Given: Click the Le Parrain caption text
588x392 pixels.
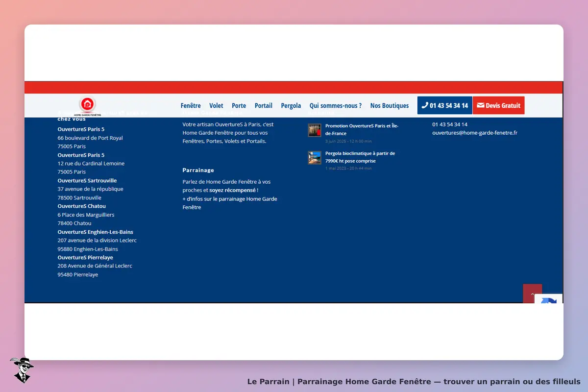Looking at the screenshot, I should (x=414, y=381).
